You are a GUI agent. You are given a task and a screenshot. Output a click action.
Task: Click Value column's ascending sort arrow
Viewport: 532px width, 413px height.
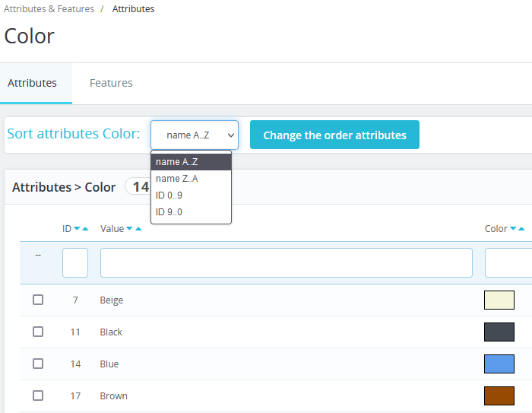(138, 229)
